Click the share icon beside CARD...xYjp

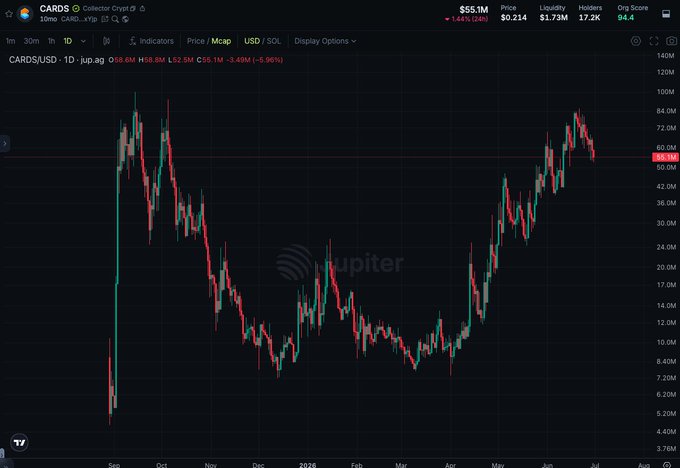tap(105, 19)
